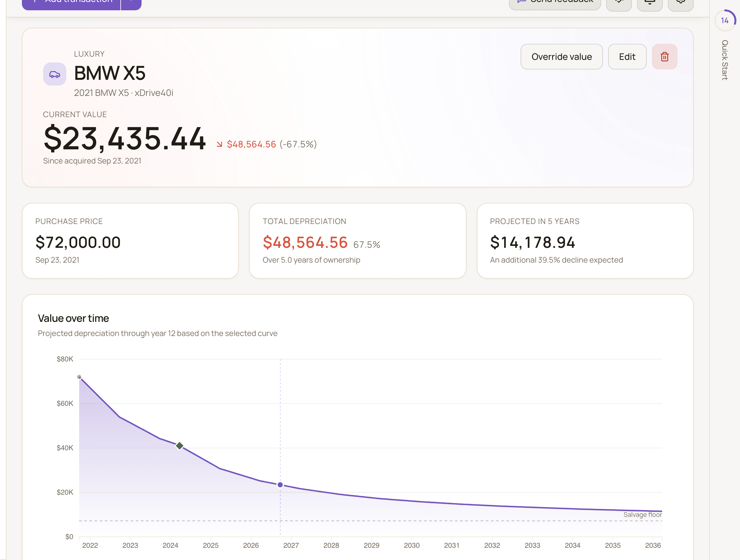This screenshot has height=560, width=740.
Task: Click the Edit button
Action: click(627, 57)
